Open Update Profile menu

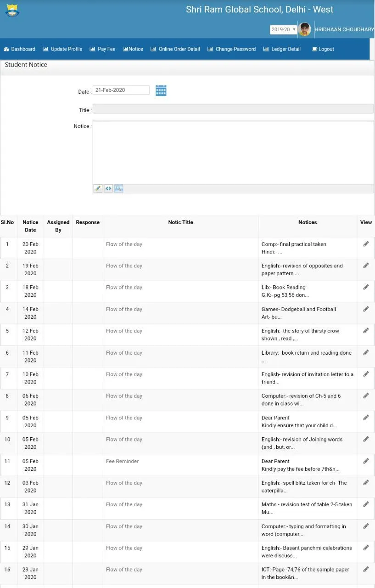(x=62, y=49)
